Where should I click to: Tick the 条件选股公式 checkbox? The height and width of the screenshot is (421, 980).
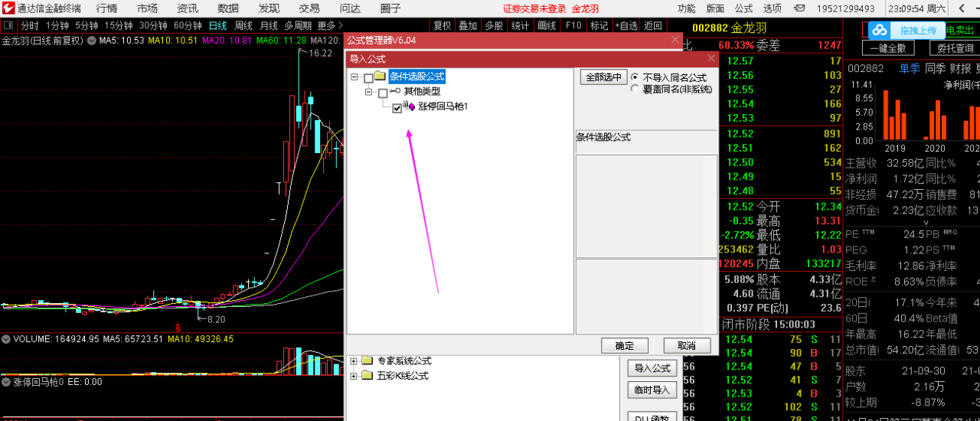pyautogui.click(x=368, y=77)
